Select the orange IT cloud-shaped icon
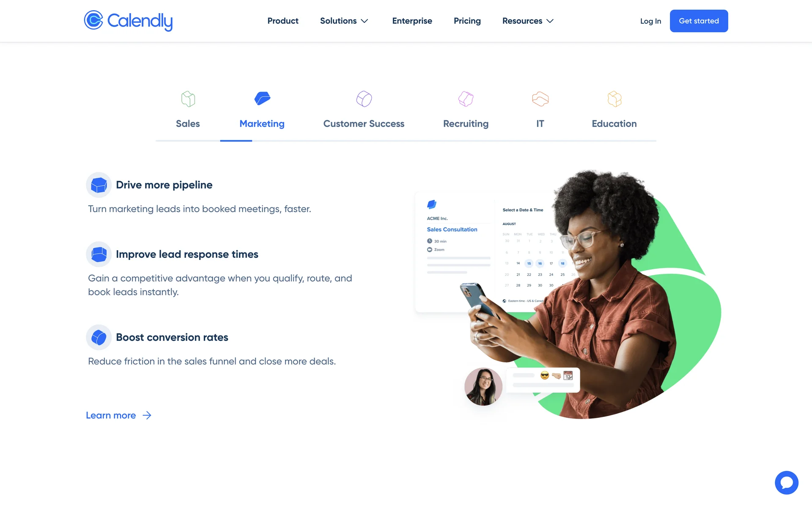This screenshot has width=812, height=508. point(540,99)
